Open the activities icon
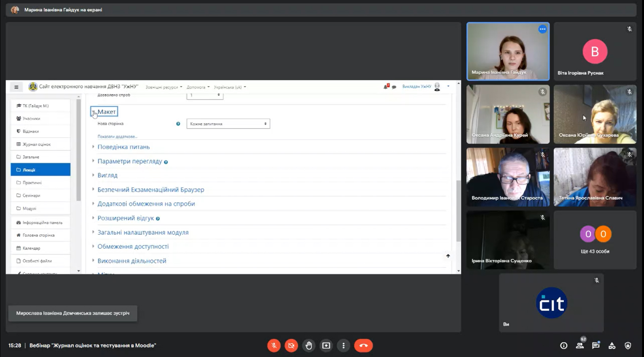Screen dimensions: 644x357 click(612, 346)
